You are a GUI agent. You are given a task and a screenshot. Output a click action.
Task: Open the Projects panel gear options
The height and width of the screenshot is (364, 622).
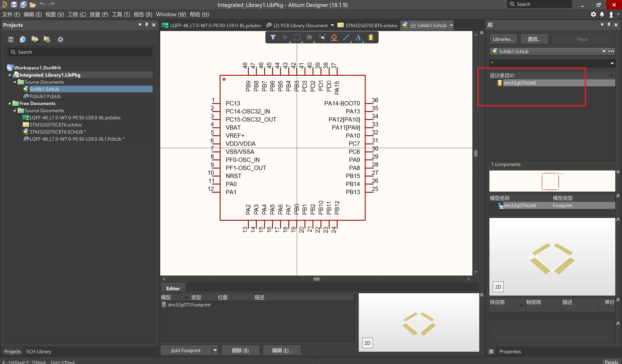(x=60, y=39)
